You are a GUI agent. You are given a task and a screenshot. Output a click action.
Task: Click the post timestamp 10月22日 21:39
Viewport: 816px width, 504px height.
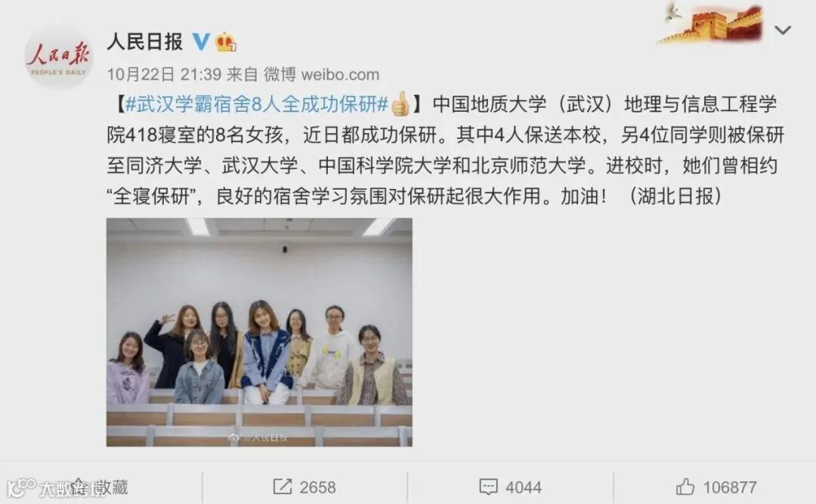click(164, 75)
